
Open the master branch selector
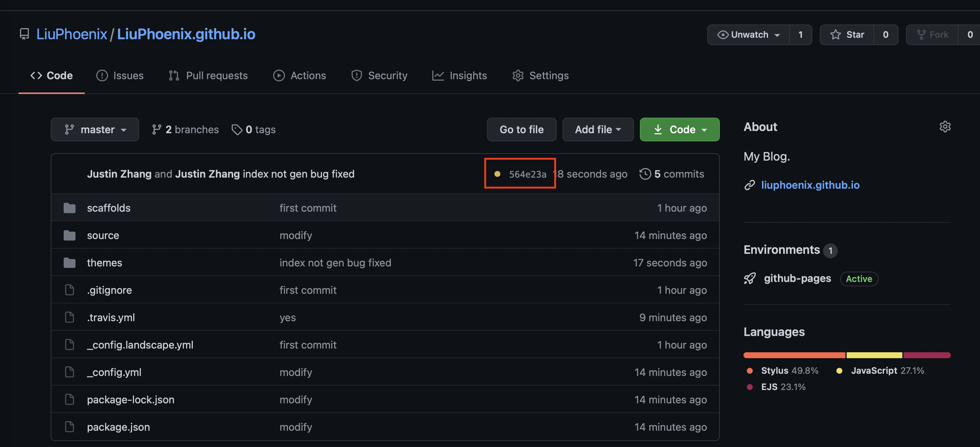coord(95,130)
